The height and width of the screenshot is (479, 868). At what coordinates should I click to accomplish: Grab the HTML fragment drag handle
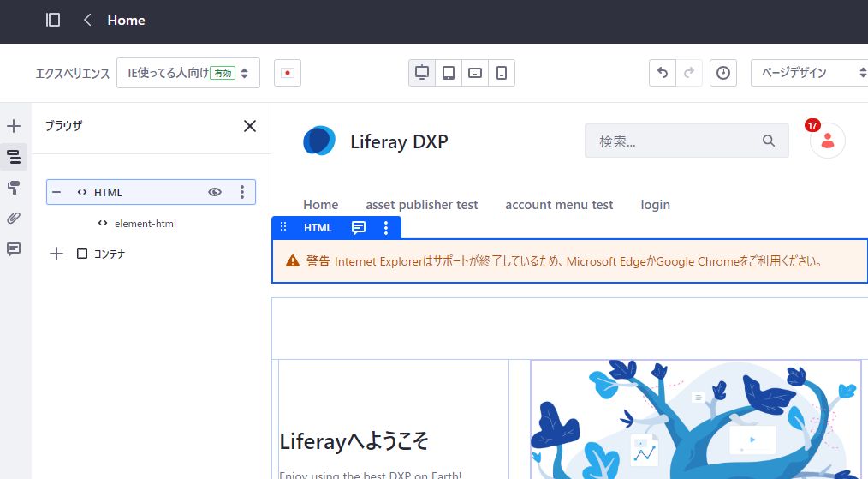[283, 227]
